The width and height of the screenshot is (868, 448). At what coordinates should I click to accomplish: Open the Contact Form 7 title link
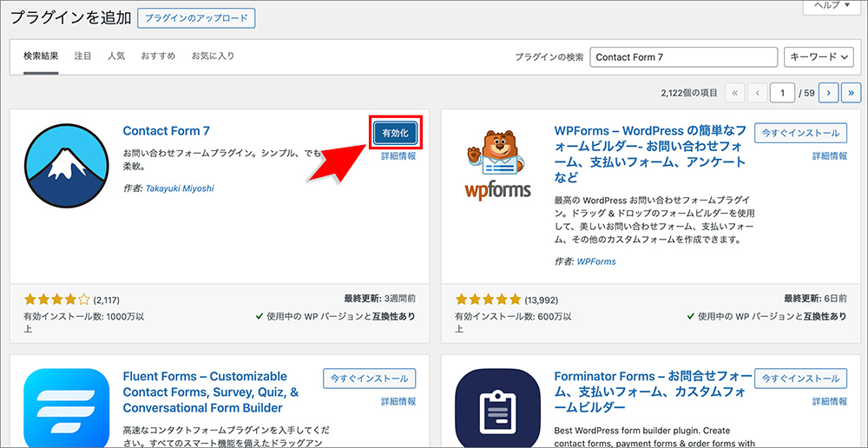166,131
